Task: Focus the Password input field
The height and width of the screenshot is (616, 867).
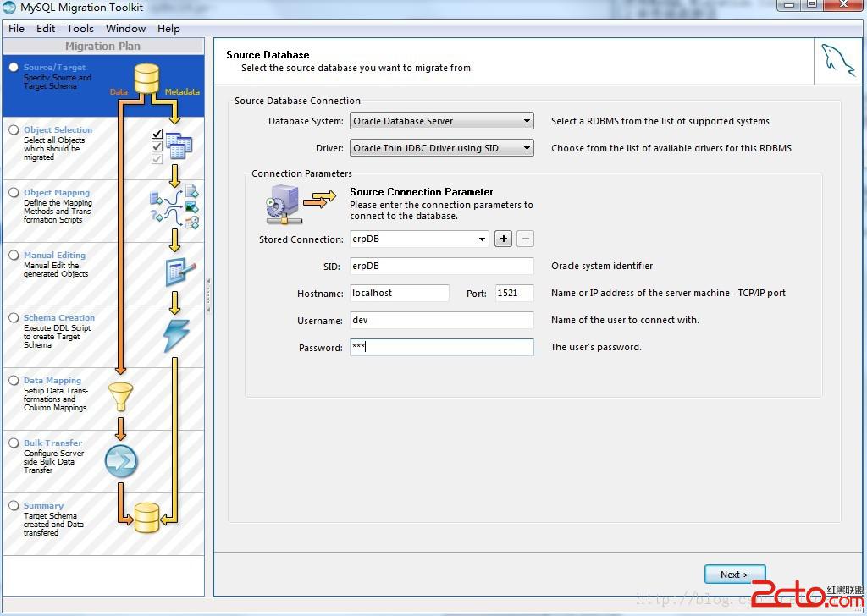Action: [442, 347]
